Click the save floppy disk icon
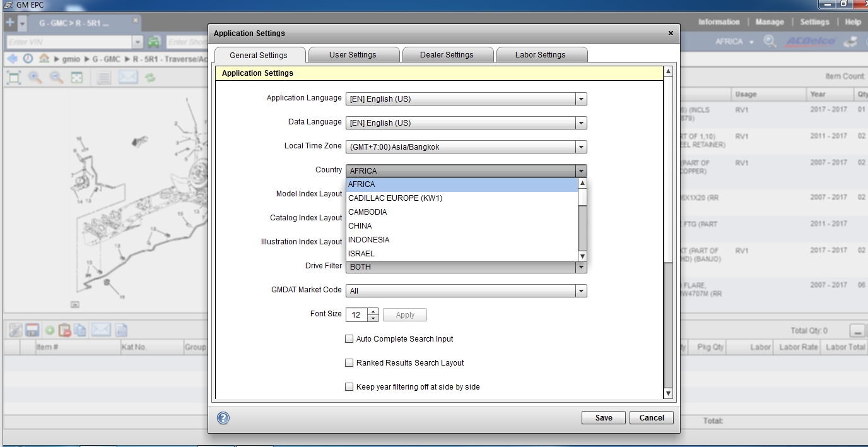Image resolution: width=868 pixels, height=447 pixels. pyautogui.click(x=32, y=330)
